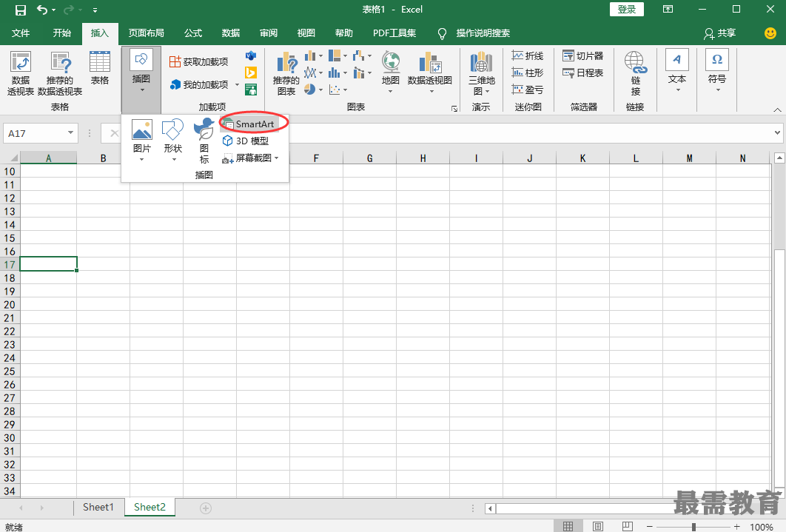786x532 pixels.
Task: Open the PivotTable (数据透视表) tool
Action: pyautogui.click(x=21, y=73)
